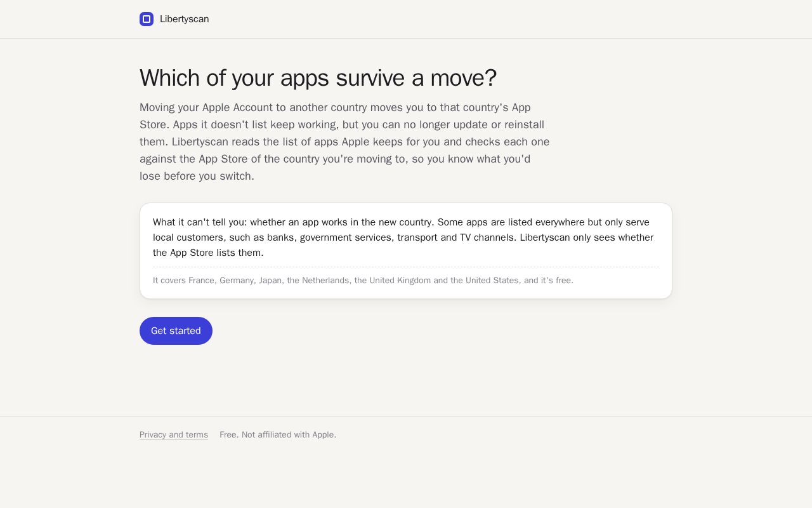Screen dimensions: 812x508
Task: Click the note starting "What it can't tell you"
Action: (x=405, y=237)
